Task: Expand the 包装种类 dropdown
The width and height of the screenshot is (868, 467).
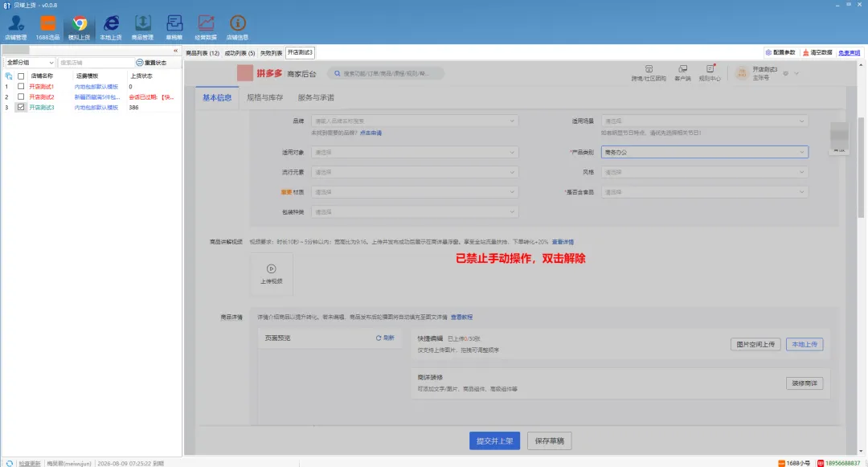Action: coord(415,212)
